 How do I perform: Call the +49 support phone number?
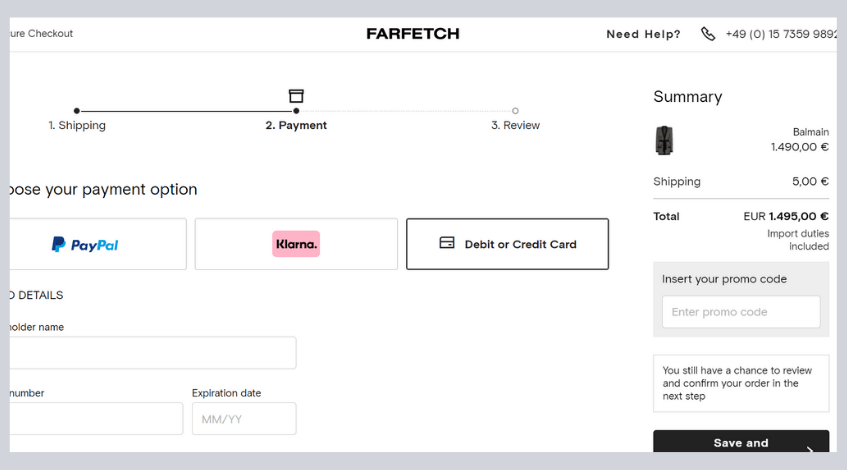pyautogui.click(x=781, y=34)
